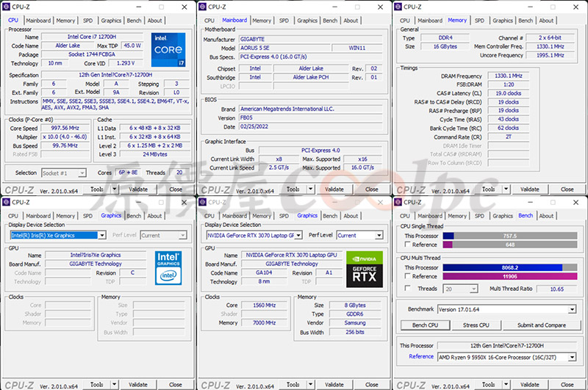Image resolution: width=588 pixels, height=390 pixels.
Task: Switch to SPD tab in CPU window
Action: tap(87, 21)
